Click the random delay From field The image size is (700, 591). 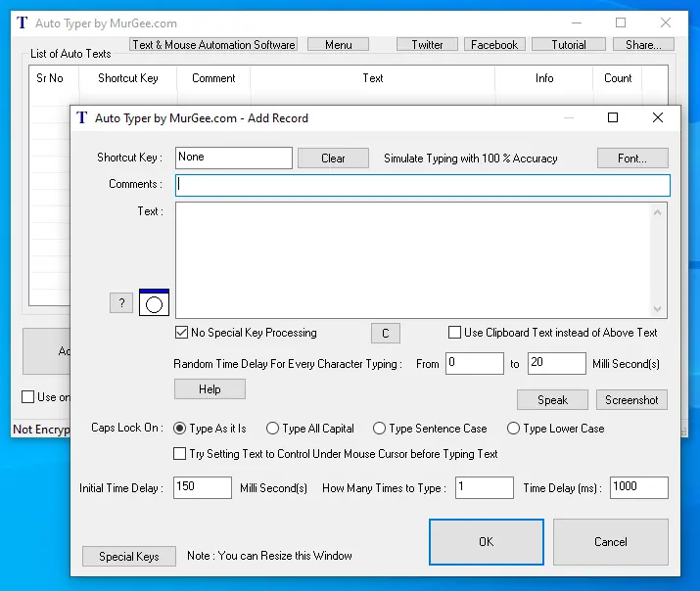coord(475,364)
